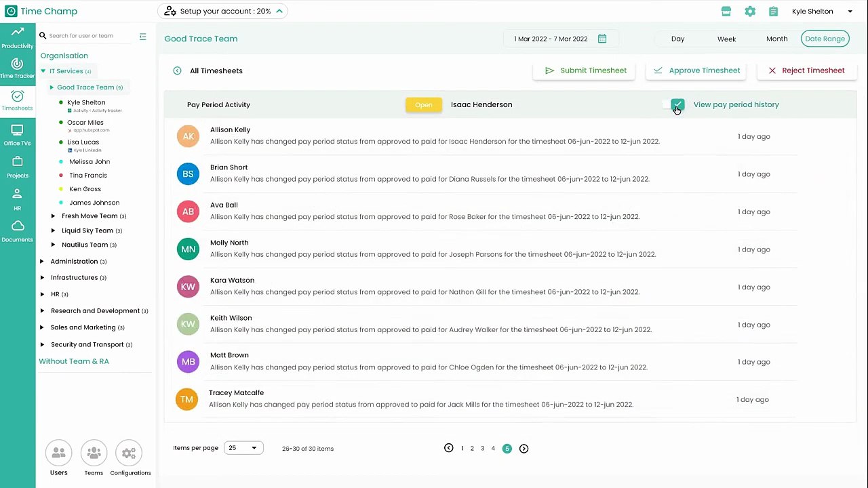868x488 pixels.
Task: Expand the Sales and Marketing node
Action: 42,327
